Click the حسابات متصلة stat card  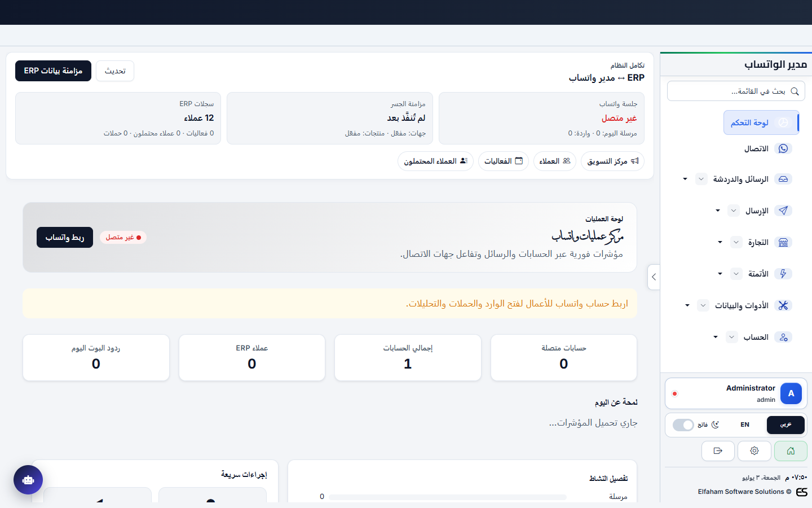(x=564, y=357)
